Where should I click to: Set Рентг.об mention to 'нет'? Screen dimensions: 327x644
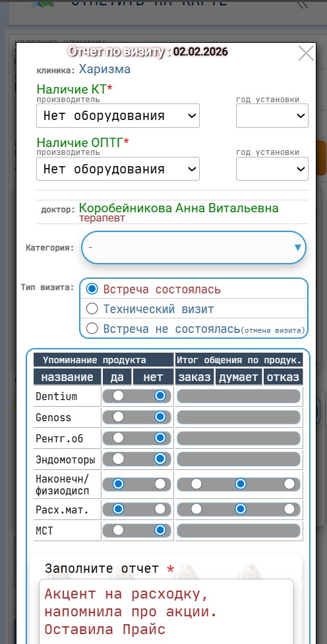coord(160,438)
